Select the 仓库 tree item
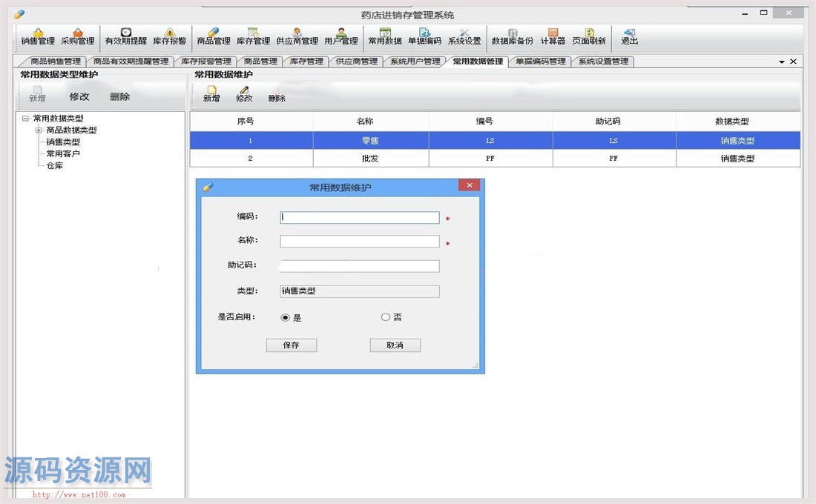Viewport: 816px width, 504px height. 55,166
